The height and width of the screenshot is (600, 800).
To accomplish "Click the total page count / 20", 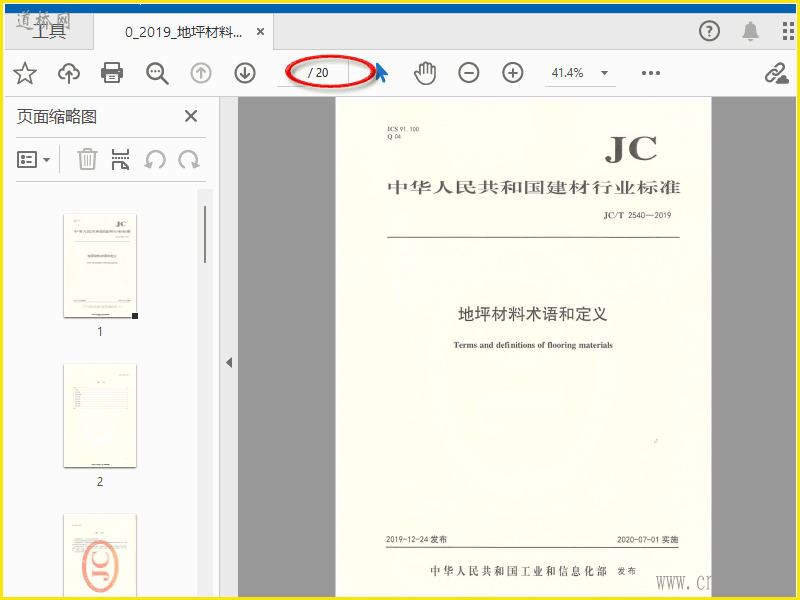I will [x=318, y=73].
